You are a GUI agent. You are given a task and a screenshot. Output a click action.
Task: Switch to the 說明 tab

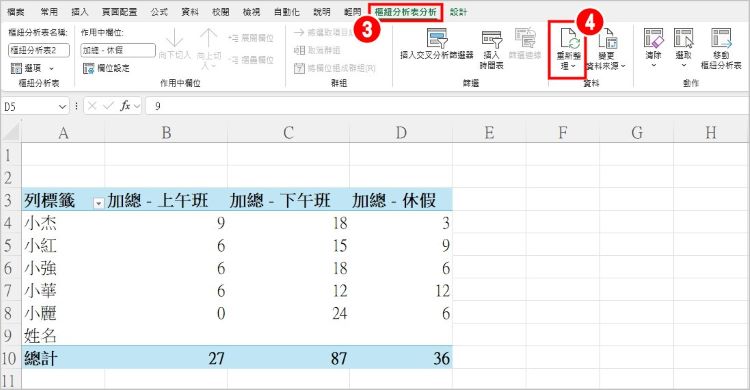pyautogui.click(x=322, y=12)
